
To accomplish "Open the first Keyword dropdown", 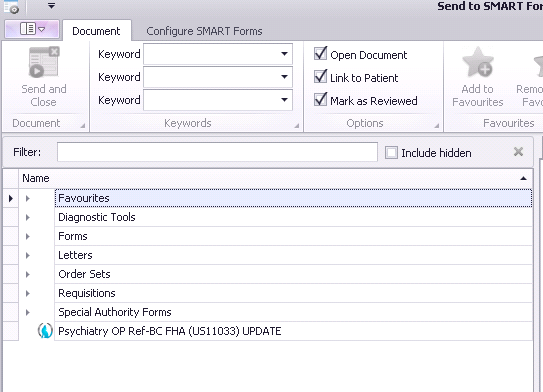I will [284, 54].
